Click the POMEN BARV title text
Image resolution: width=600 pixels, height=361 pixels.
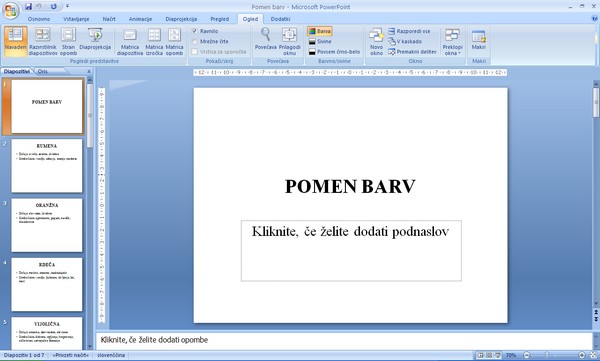(x=350, y=186)
